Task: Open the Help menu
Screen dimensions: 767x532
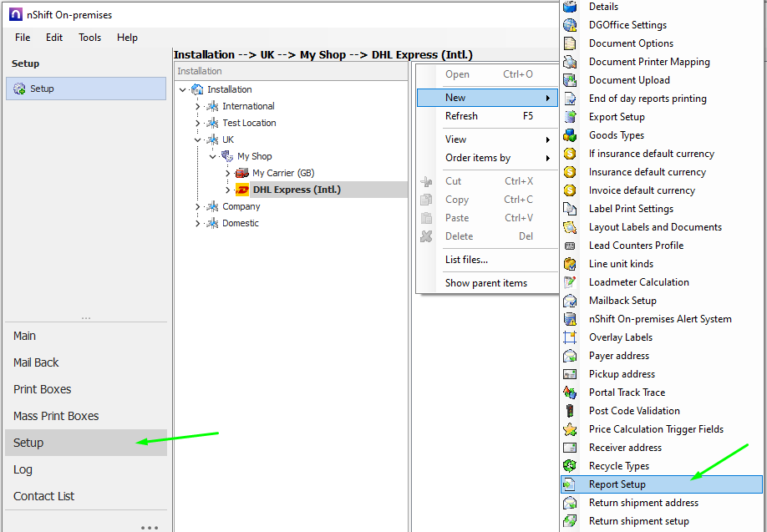Action: coord(127,38)
